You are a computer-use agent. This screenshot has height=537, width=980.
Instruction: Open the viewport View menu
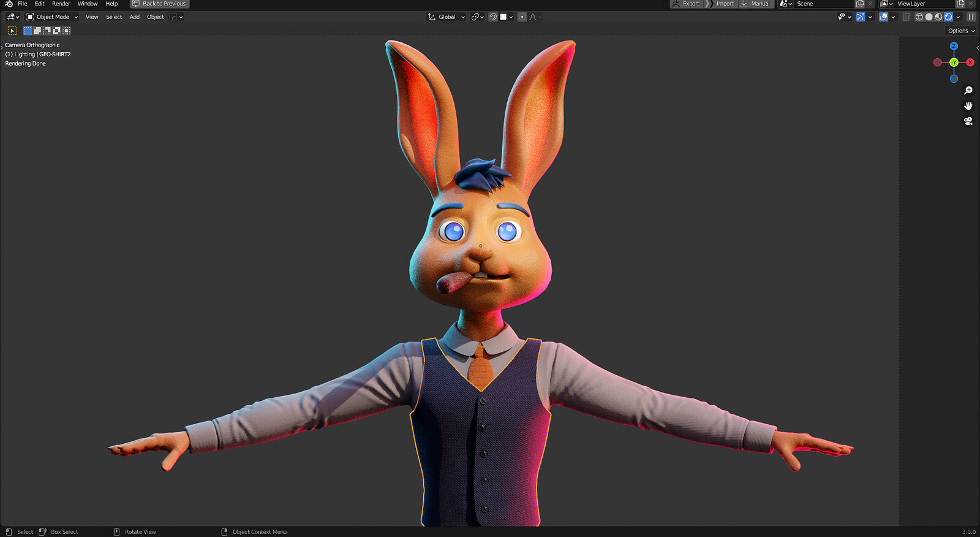pyautogui.click(x=92, y=17)
